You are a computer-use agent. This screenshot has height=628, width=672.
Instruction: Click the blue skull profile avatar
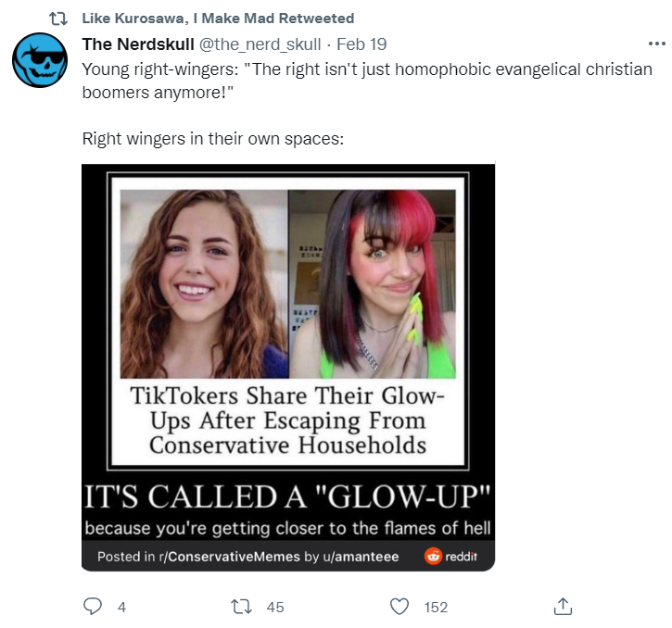[x=40, y=60]
